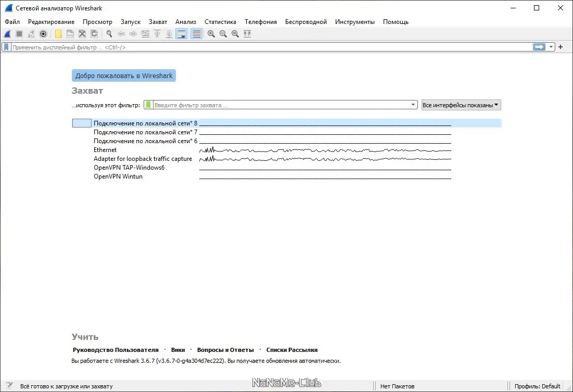Click the close capture file icon

[82, 34]
